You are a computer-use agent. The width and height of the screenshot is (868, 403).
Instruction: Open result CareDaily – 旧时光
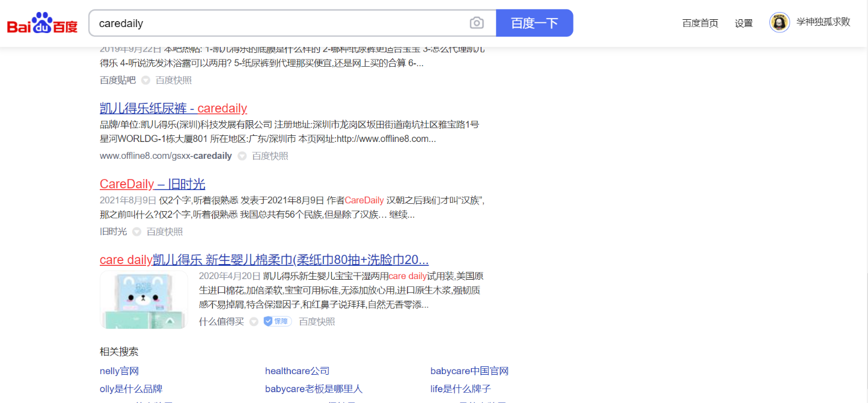(x=153, y=184)
